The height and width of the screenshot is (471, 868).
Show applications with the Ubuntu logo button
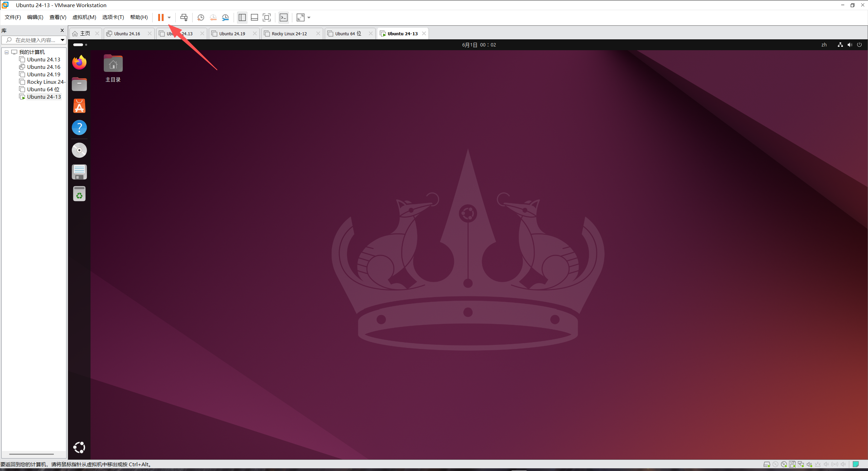[x=79, y=448]
